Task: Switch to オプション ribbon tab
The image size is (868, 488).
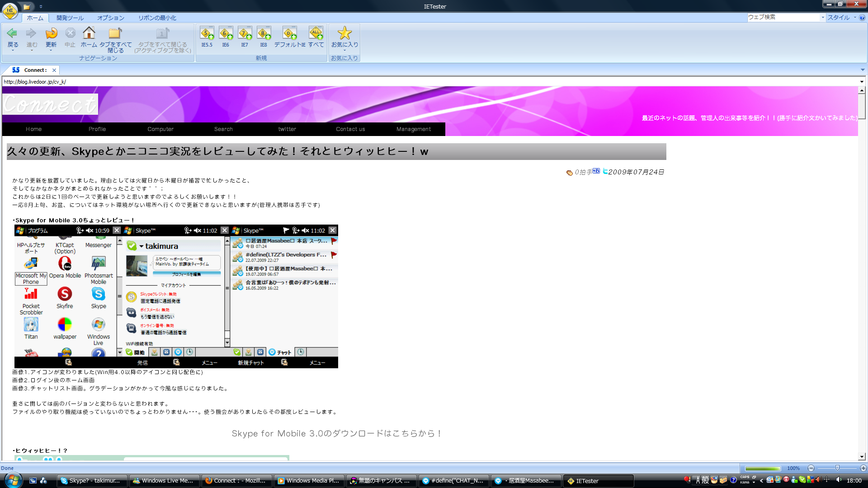Action: pyautogui.click(x=111, y=18)
